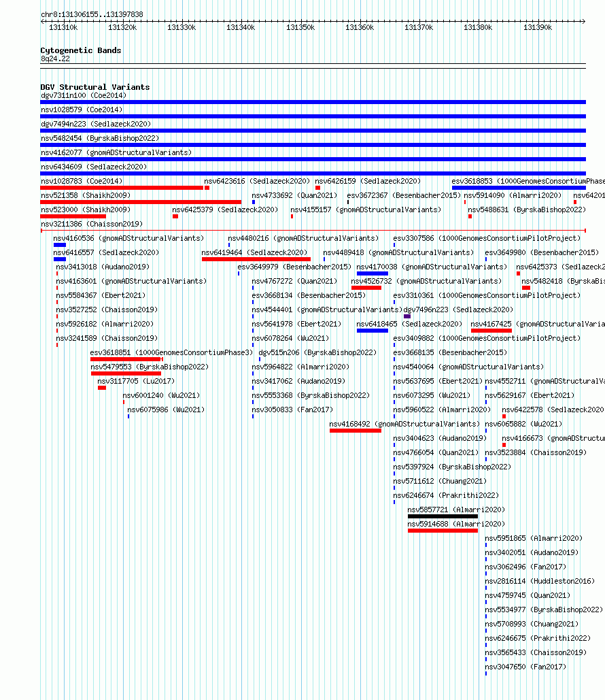This screenshot has width=605, height=700.
Task: Click nsv6426159 (Sedlazeck2020) label
Action: (x=368, y=181)
